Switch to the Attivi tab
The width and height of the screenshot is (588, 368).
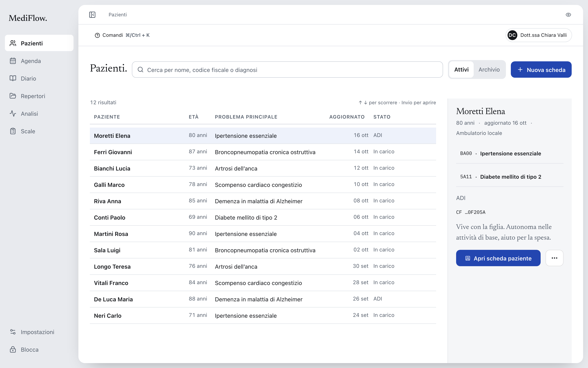pos(461,70)
